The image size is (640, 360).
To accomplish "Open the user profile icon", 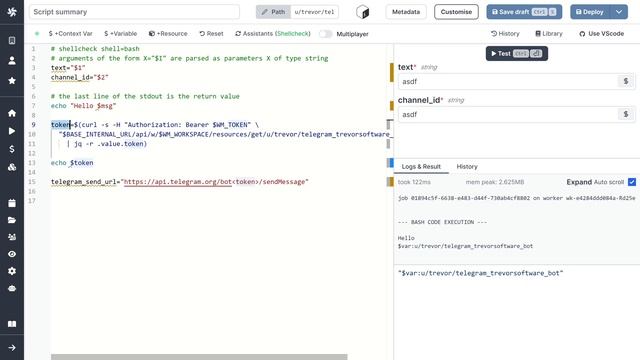I will 12,61.
